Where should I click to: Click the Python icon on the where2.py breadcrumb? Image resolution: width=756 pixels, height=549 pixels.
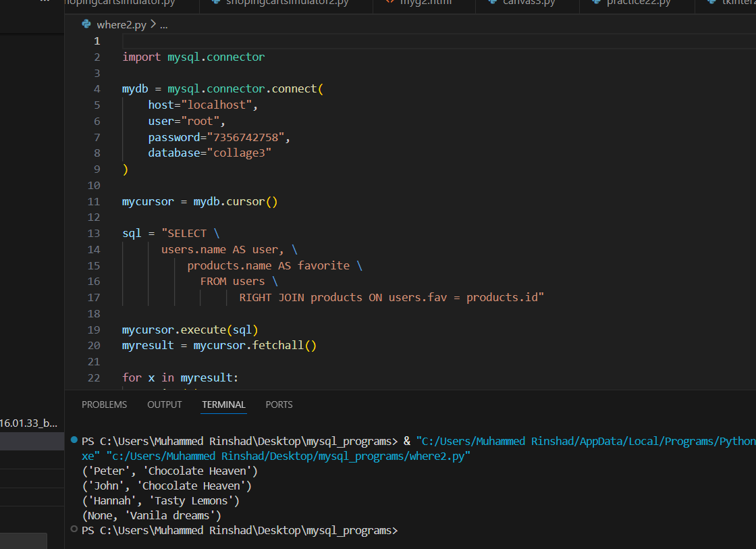coord(86,24)
